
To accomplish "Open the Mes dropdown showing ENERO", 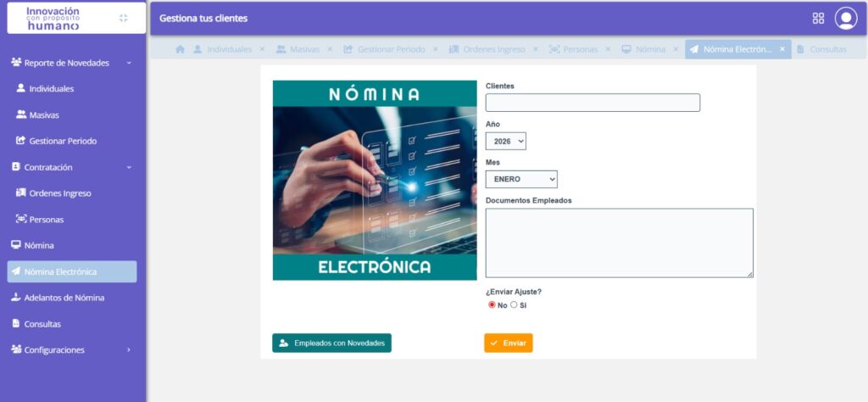I will click(x=521, y=179).
